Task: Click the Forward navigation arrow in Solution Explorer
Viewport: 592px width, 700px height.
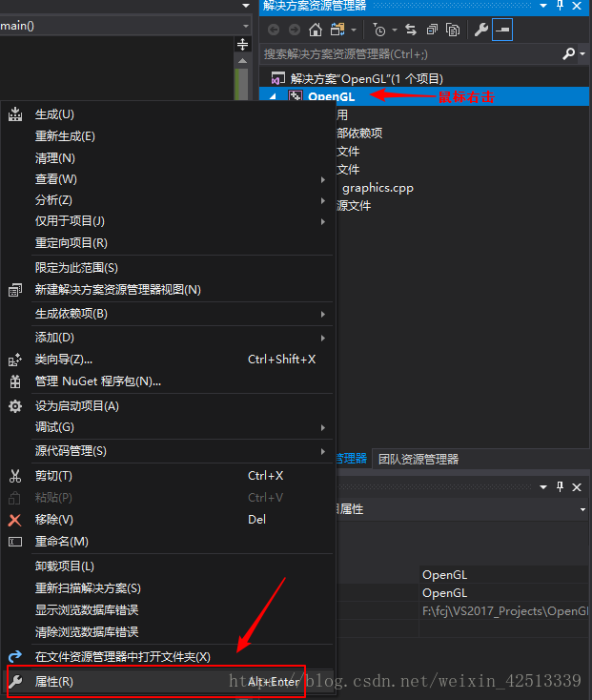Action: (x=295, y=30)
